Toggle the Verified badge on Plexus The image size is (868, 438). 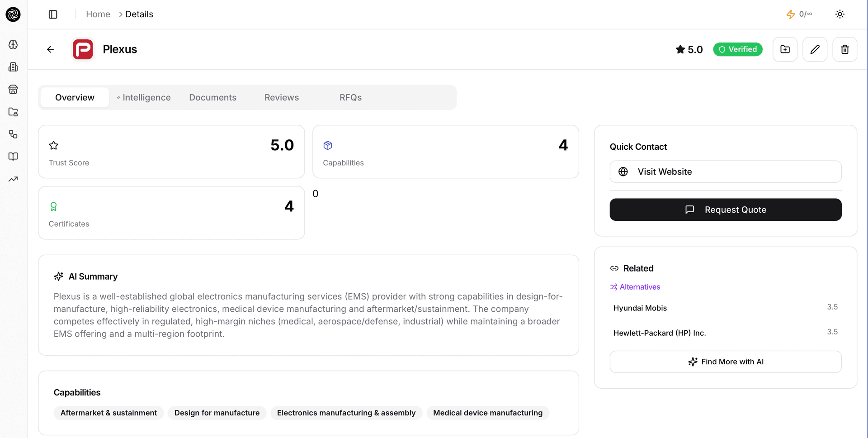[738, 49]
